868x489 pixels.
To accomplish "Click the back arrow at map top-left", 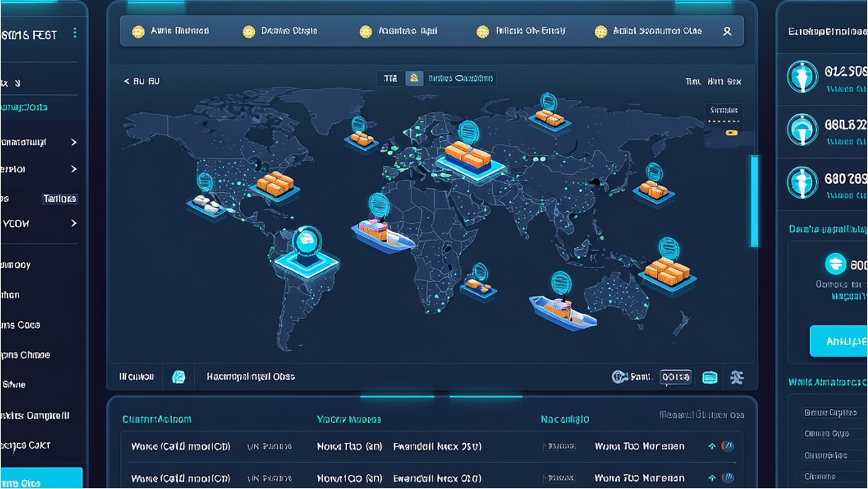I will 127,81.
